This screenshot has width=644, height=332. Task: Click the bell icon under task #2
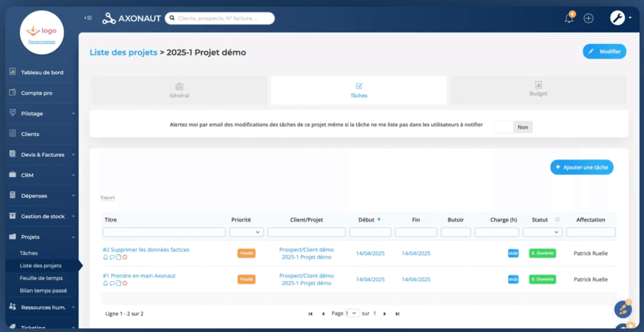point(105,257)
